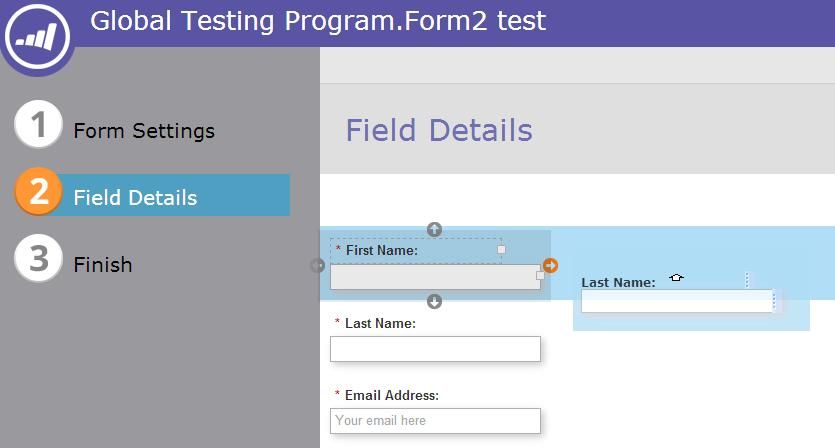Click the step 1 number circle

coord(38,126)
